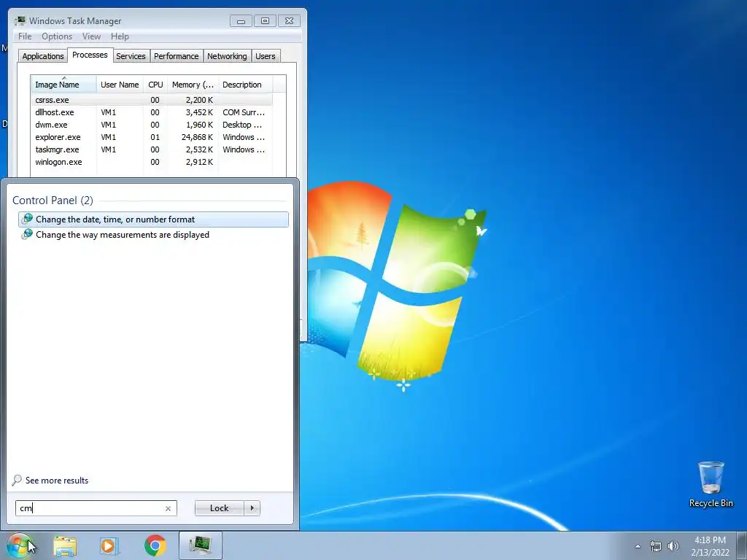Maximize the Task Manager window
Viewport: 747px width, 560px height.
coord(265,21)
